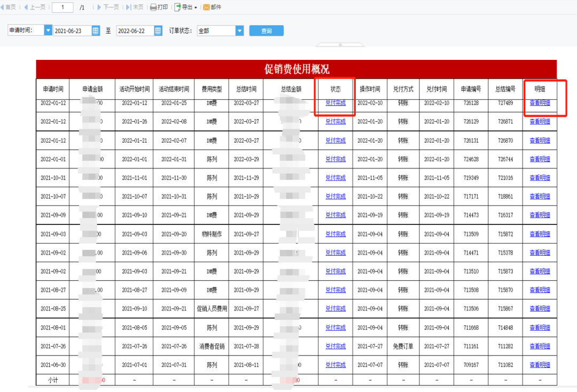Click end date field 2022-06-22
The image size is (577, 392).
(135, 31)
